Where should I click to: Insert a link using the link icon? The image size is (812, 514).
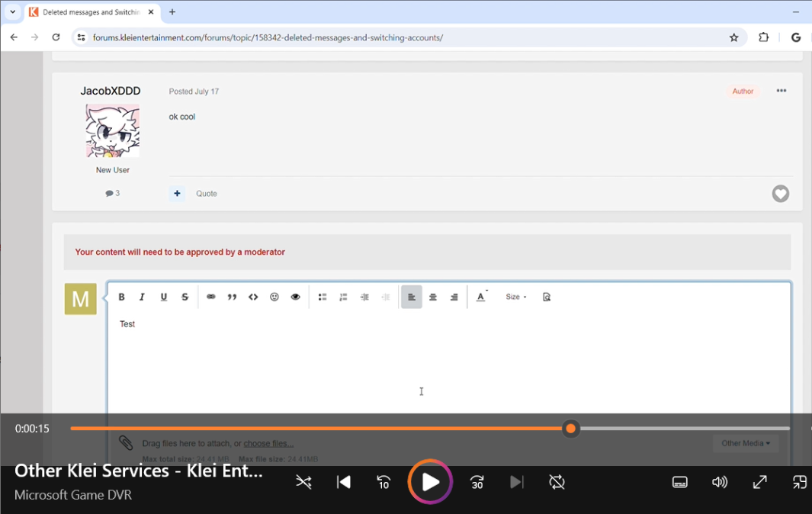[x=211, y=297]
